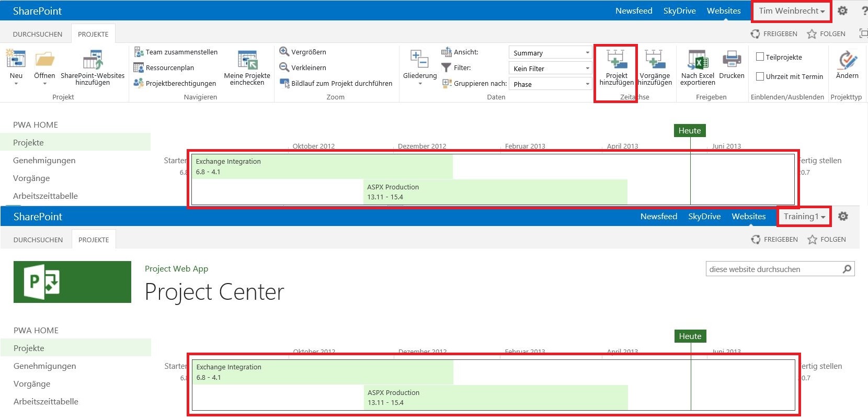Open Websites in top SharePoint bar
This screenshot has width=868, height=418.
(724, 10)
